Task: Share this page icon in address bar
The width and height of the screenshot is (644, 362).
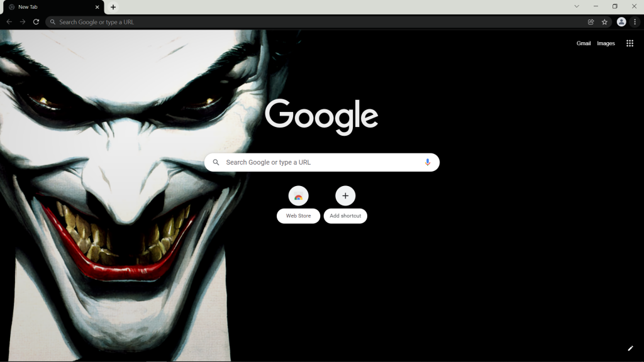Action: 591,22
